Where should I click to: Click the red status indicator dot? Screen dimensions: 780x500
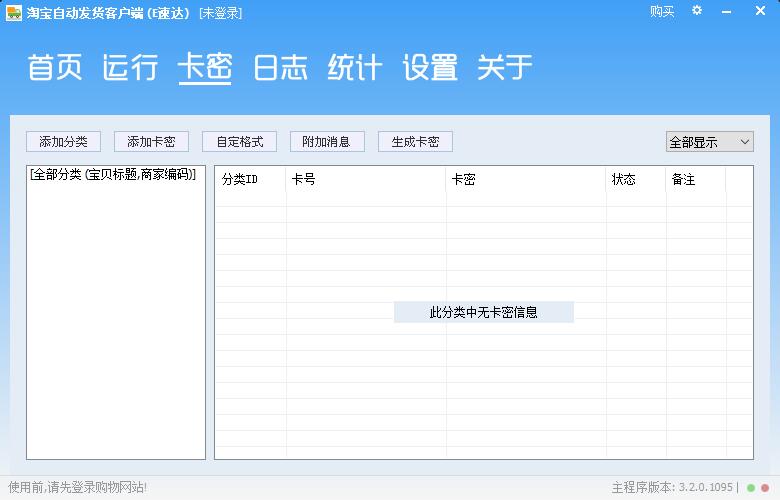click(765, 488)
